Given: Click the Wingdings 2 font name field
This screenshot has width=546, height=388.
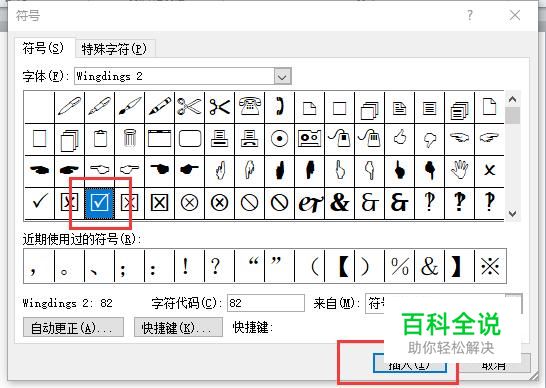Looking at the screenshot, I should [x=174, y=76].
